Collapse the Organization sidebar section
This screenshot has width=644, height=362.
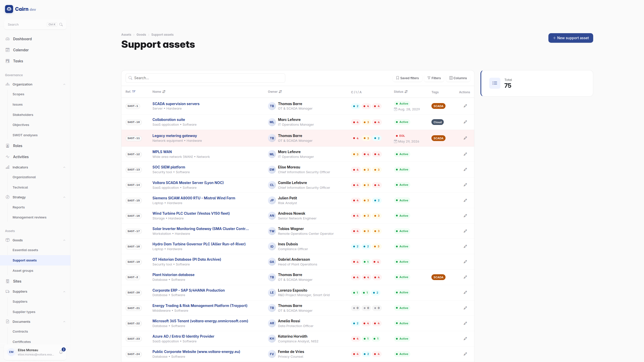point(64,84)
